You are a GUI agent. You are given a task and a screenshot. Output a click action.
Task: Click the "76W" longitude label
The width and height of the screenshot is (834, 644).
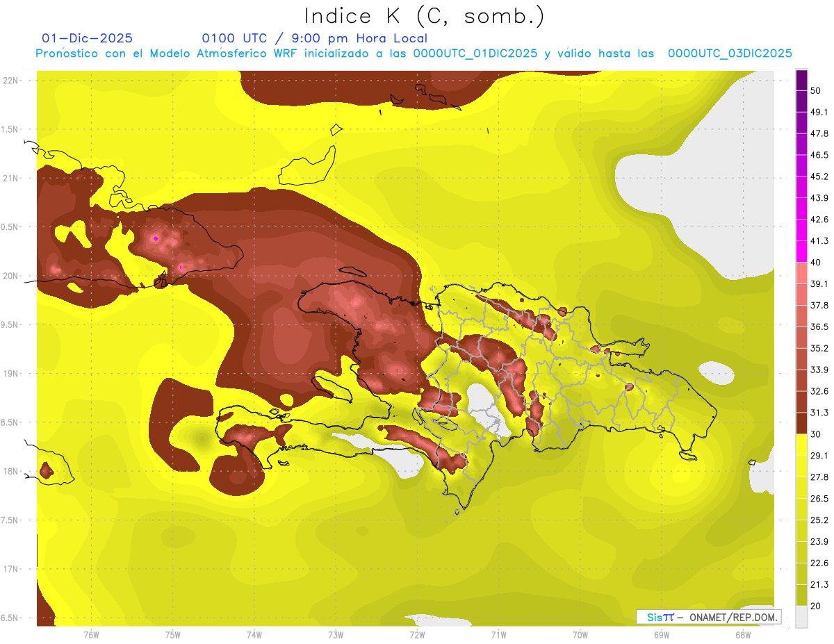pyautogui.click(x=91, y=634)
